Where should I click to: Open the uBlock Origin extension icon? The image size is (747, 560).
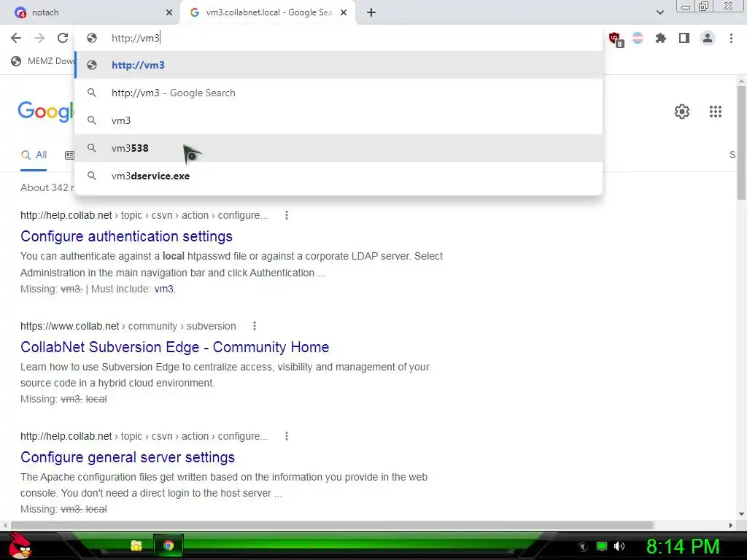pyautogui.click(x=615, y=39)
